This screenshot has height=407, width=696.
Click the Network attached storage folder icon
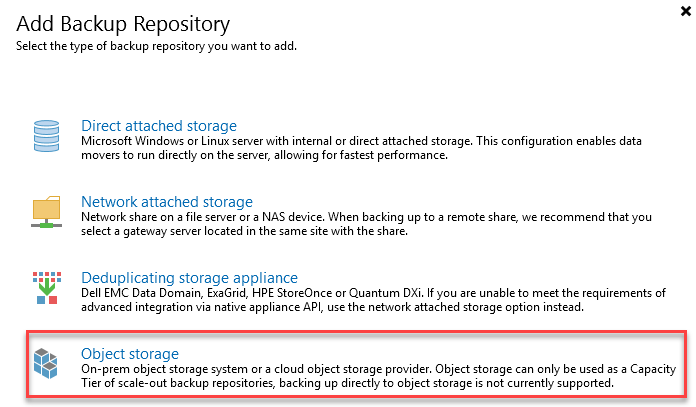click(x=47, y=210)
